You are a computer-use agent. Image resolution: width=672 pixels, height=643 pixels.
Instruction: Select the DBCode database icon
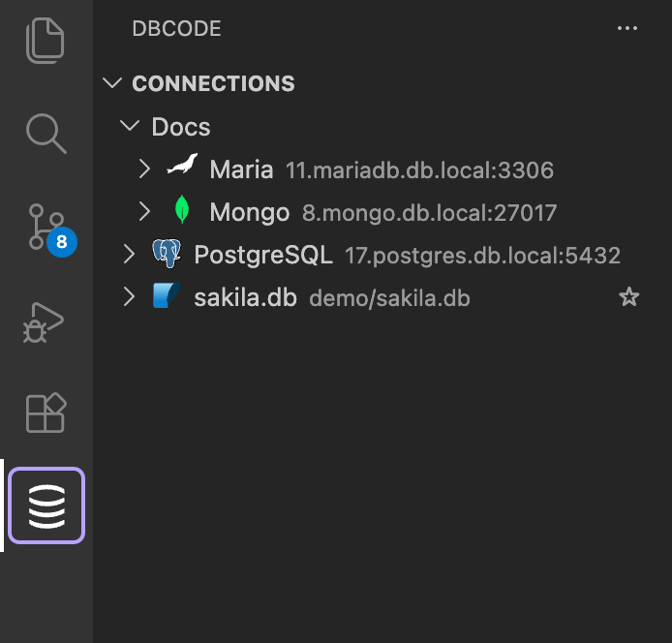[46, 505]
